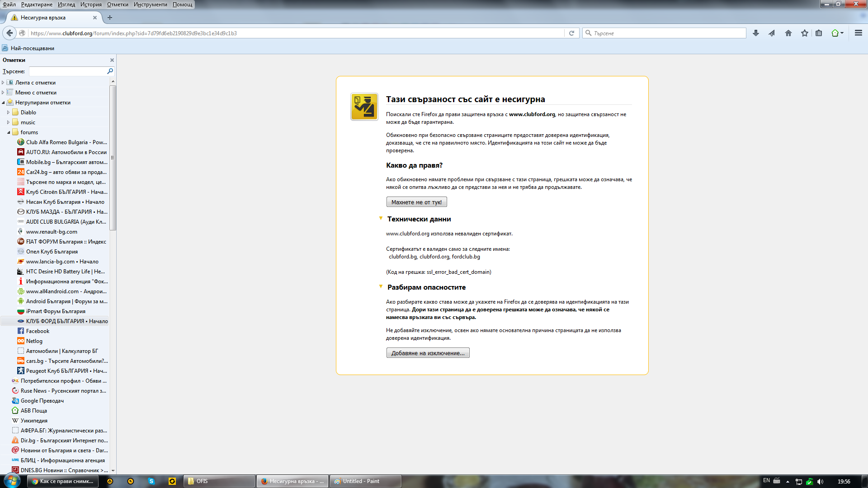Viewport: 868px width, 488px height.
Task: Click the bookmarks search field in sidebar
Action: 68,71
